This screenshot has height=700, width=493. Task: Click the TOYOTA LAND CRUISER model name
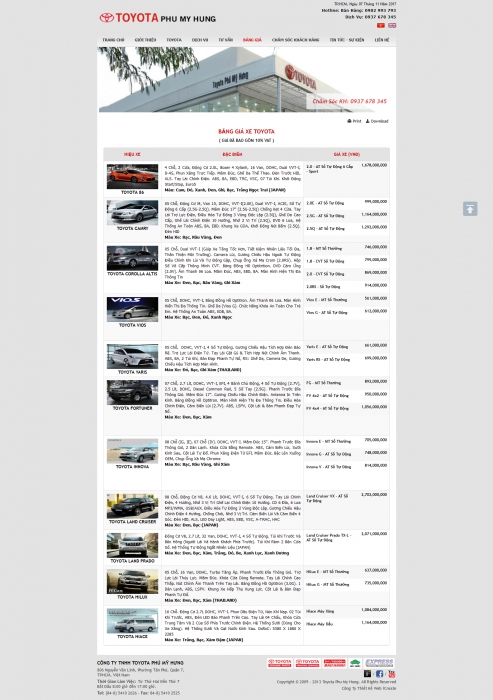[132, 522]
